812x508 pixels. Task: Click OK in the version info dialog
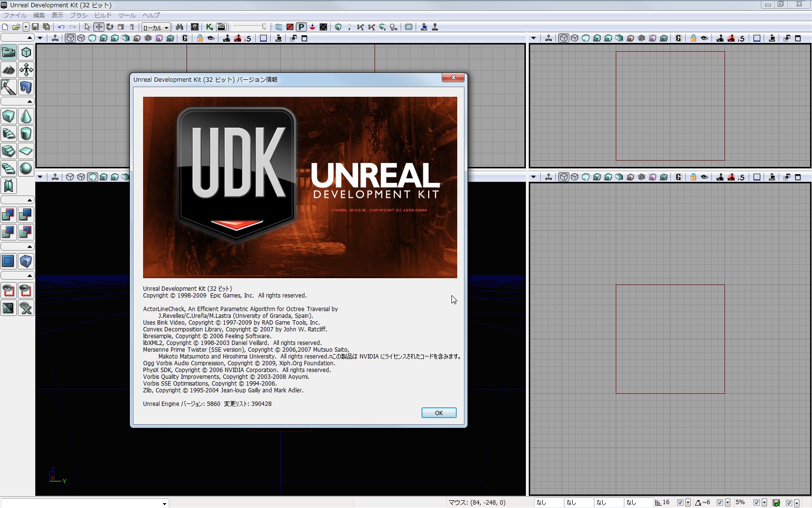(x=438, y=413)
